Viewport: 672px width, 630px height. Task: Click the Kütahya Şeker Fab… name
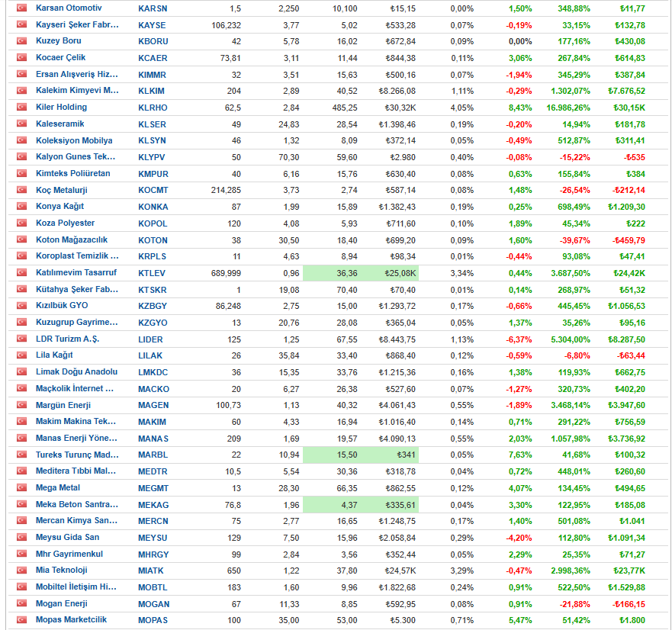coord(77,289)
